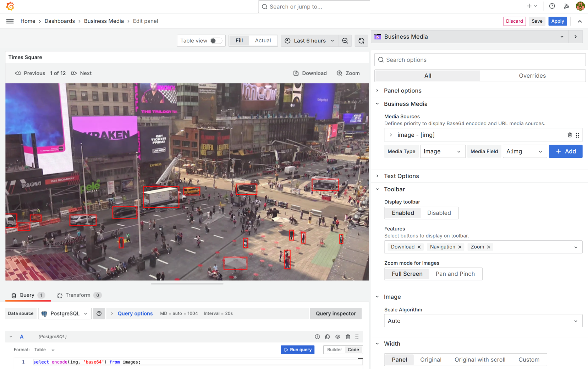This screenshot has height=369, width=588.
Task: Select Pan and Pinch zoom mode
Action: click(x=455, y=274)
